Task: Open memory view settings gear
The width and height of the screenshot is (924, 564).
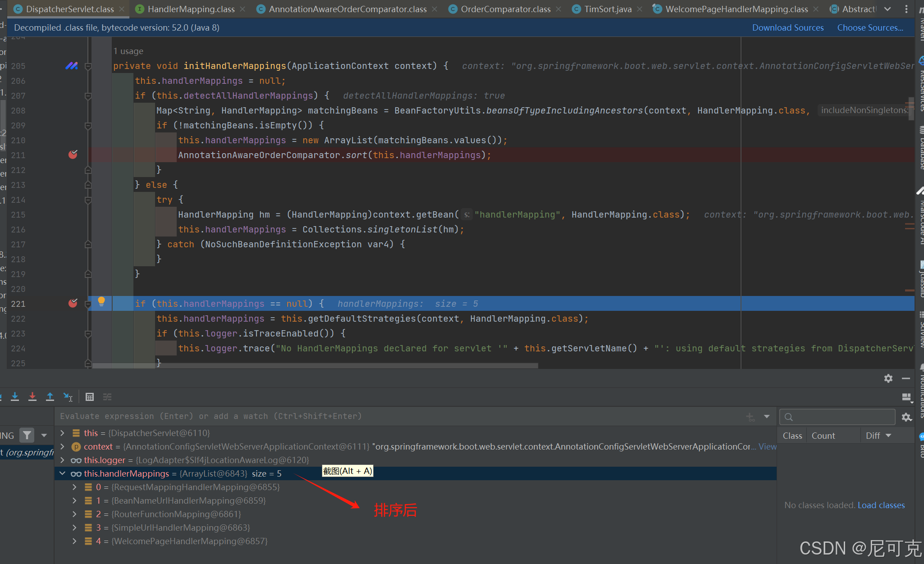Action: (906, 417)
